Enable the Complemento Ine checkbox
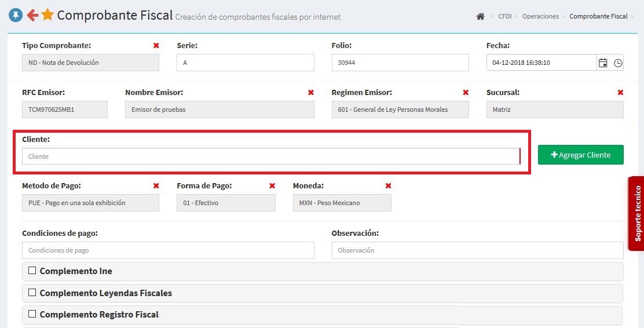 point(32,271)
